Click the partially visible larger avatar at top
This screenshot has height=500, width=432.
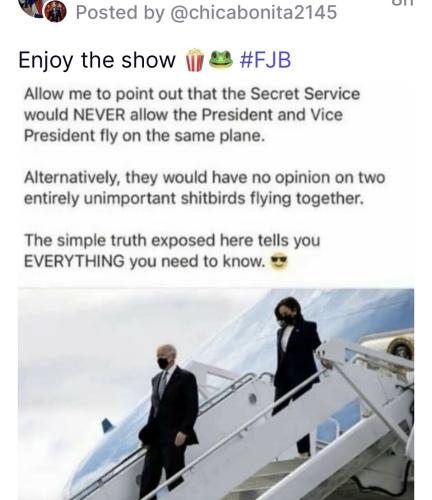point(32,7)
